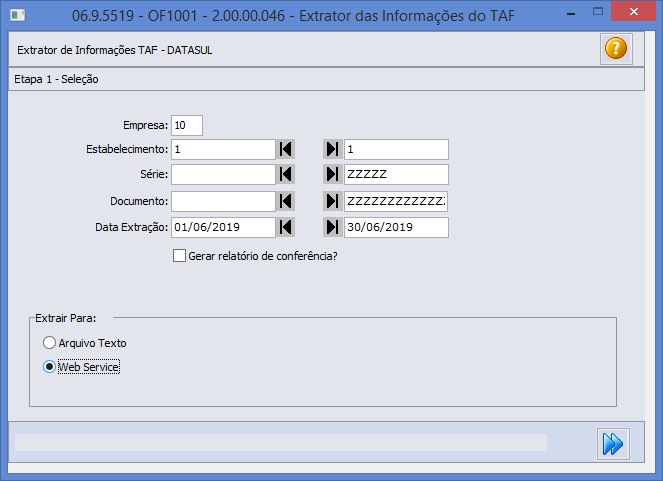The width and height of the screenshot is (663, 481).
Task: Click the empty Série start field
Action: point(223,174)
